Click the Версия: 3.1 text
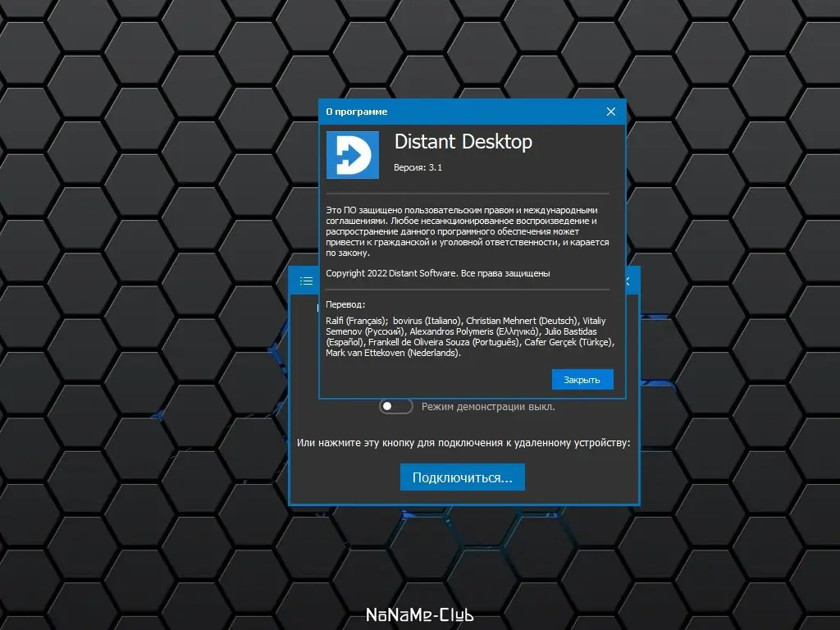The height and width of the screenshot is (630, 840). point(418,167)
